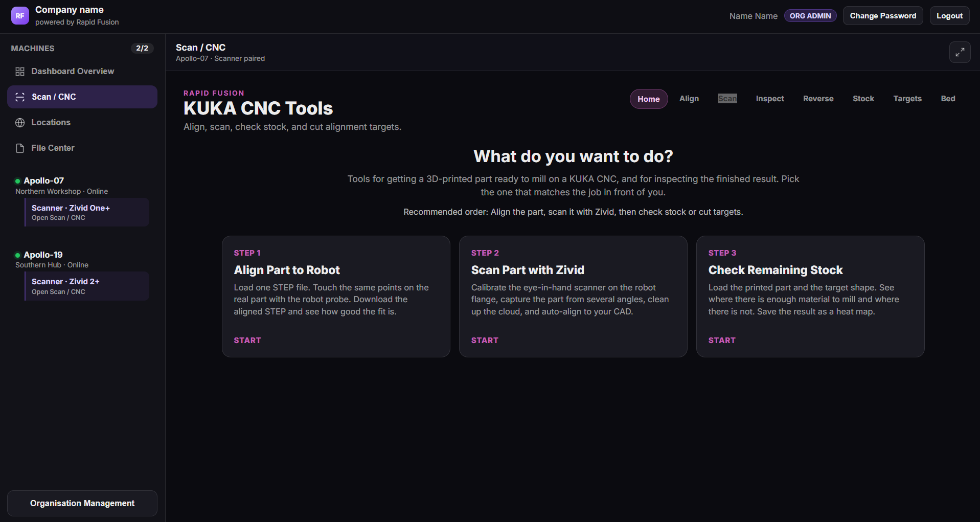Click 'Apollo-07 · Scanner paired' subtitle
This screenshot has height=522, width=980.
click(x=220, y=59)
